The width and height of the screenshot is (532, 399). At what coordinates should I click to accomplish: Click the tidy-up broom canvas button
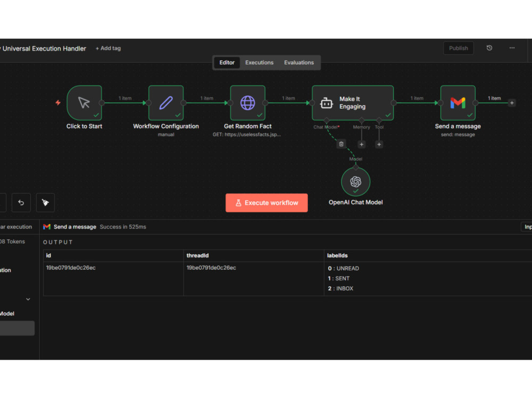click(45, 203)
